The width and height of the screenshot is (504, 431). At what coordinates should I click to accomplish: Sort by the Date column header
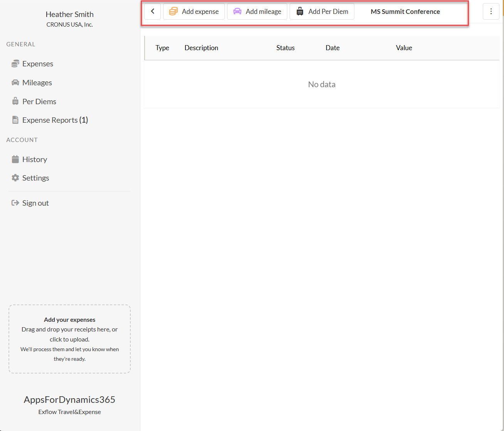pos(332,48)
